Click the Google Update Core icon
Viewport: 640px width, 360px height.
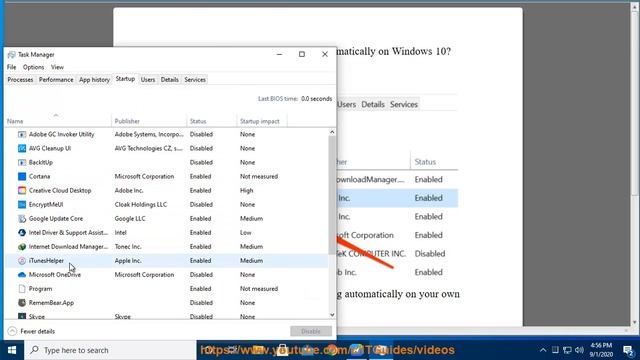click(22, 218)
